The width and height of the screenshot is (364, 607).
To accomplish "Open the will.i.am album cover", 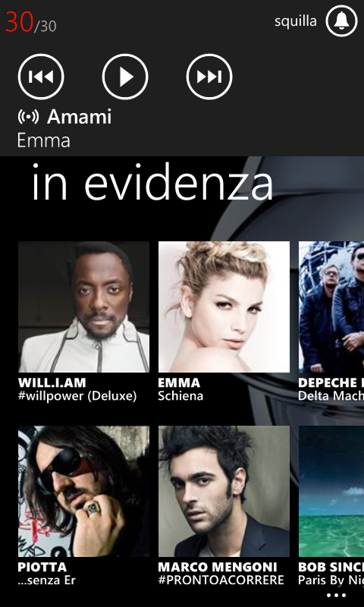I will [83, 307].
